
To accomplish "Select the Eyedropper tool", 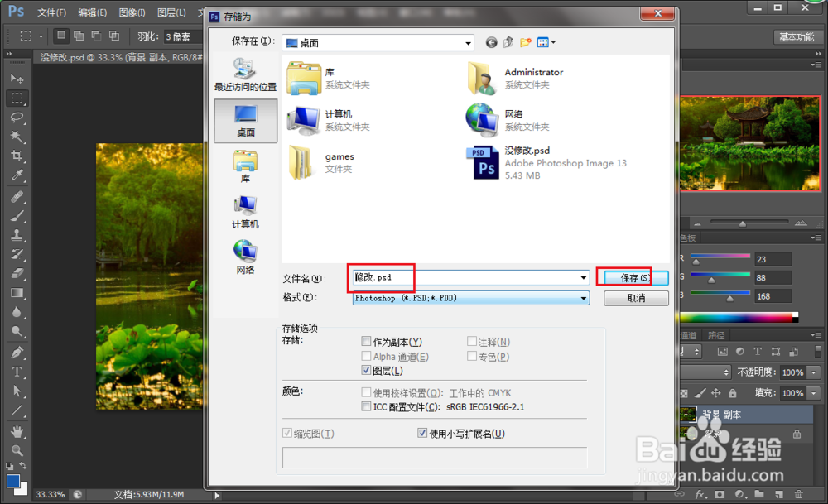I will (17, 175).
